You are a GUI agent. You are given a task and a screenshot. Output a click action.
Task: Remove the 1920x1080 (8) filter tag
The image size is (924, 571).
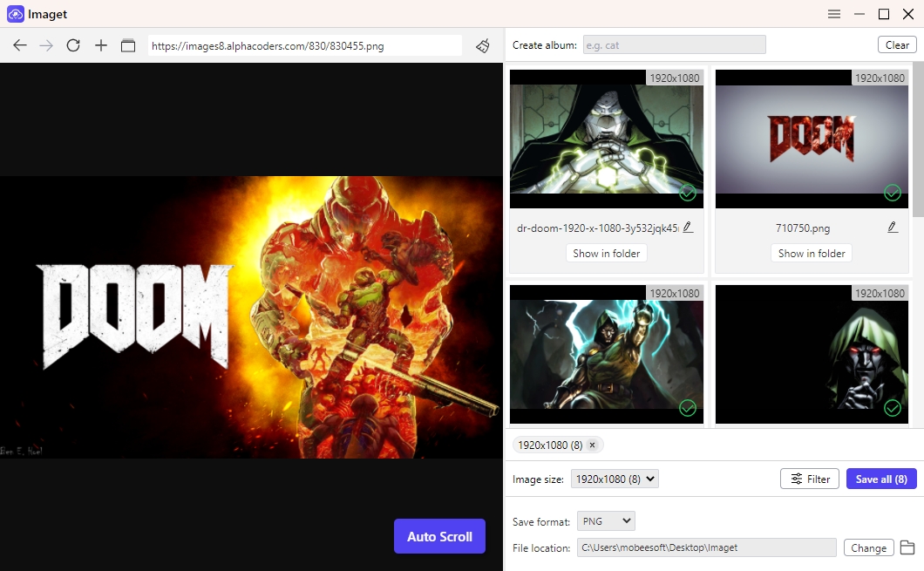click(x=592, y=445)
